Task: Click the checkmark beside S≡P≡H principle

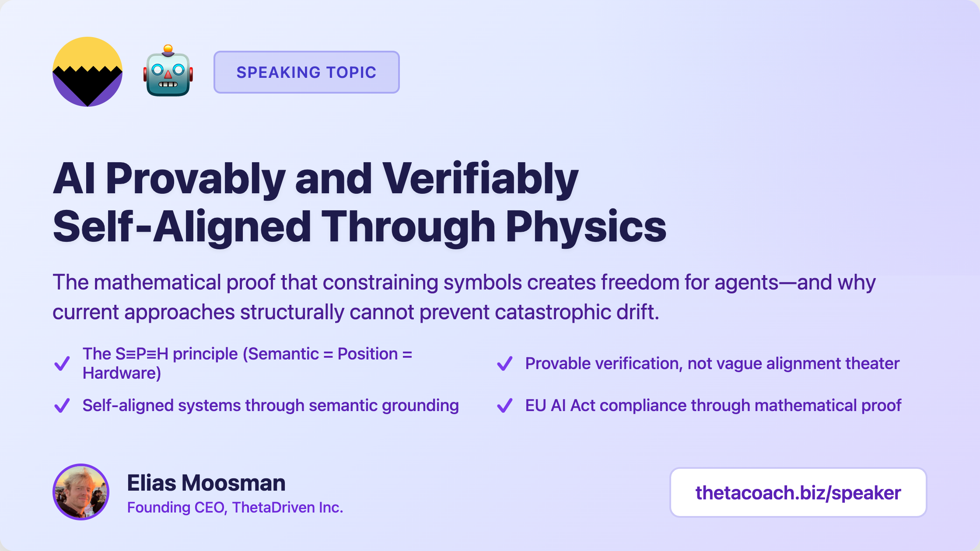Action: coord(62,363)
